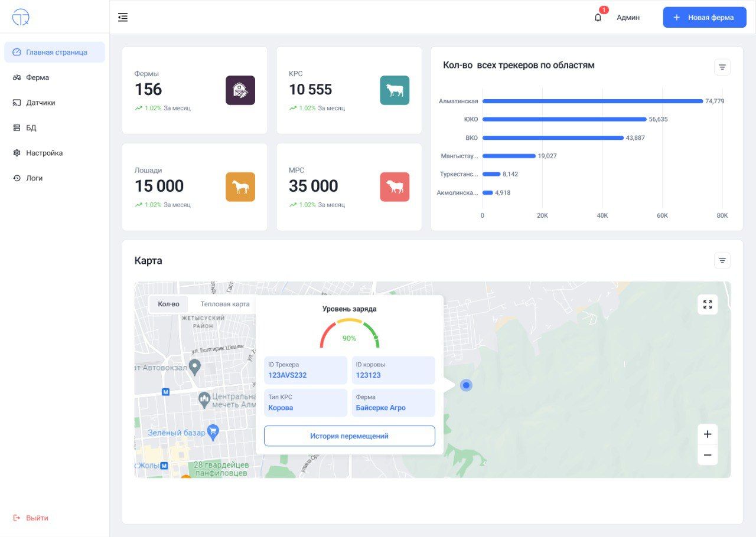Open Главная страница in sidebar
The width and height of the screenshot is (756, 537).
point(54,52)
